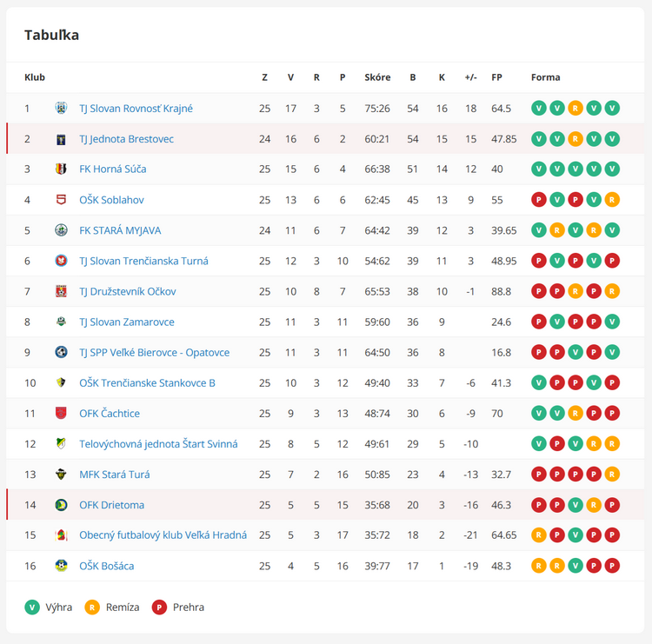Click the TJ Slovan Rovnosť Krajné club crest

pos(61,108)
